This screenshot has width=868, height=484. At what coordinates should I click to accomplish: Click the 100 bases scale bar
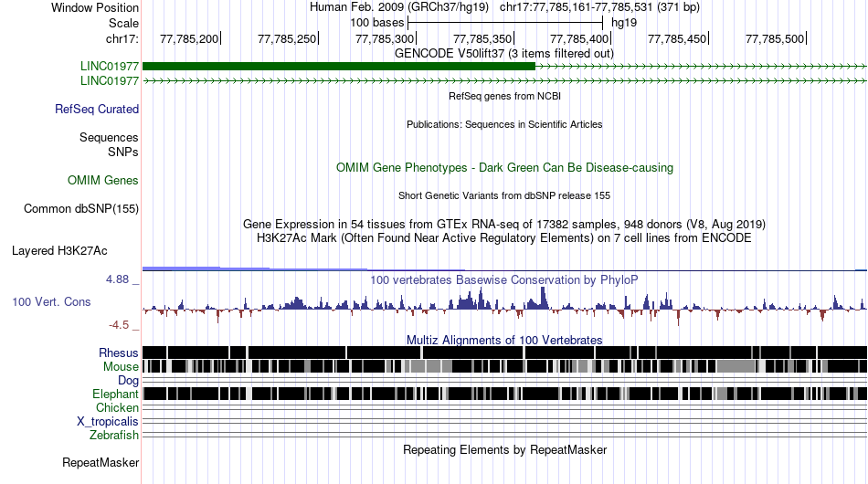tap(505, 23)
